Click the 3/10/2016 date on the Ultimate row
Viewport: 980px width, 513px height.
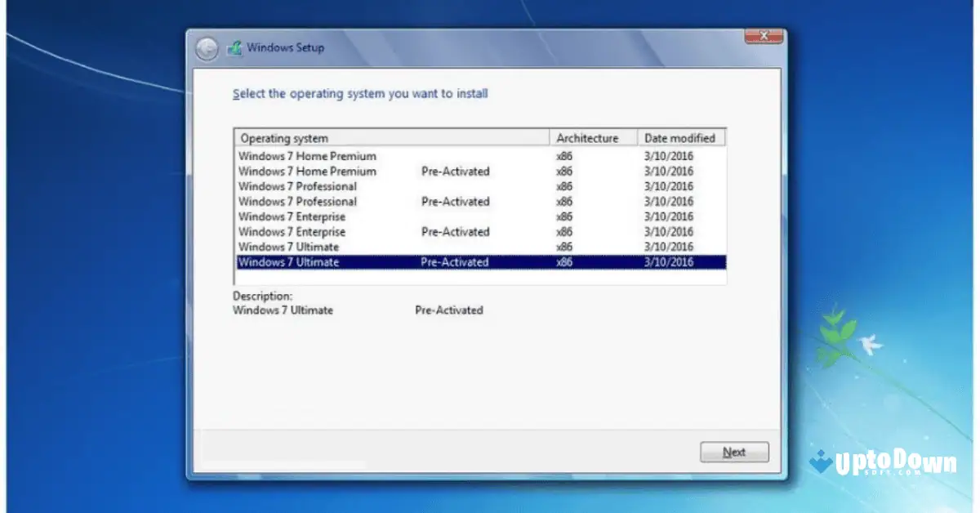[668, 262]
